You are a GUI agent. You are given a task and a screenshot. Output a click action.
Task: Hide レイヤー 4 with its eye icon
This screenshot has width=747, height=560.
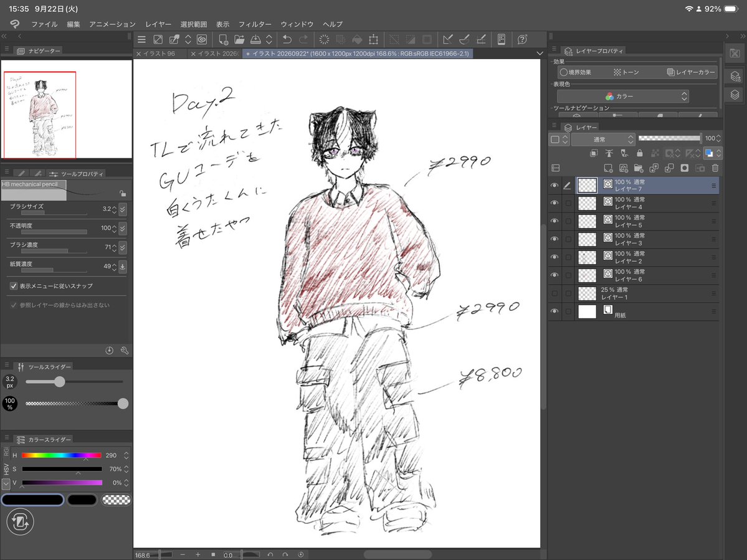(x=554, y=203)
